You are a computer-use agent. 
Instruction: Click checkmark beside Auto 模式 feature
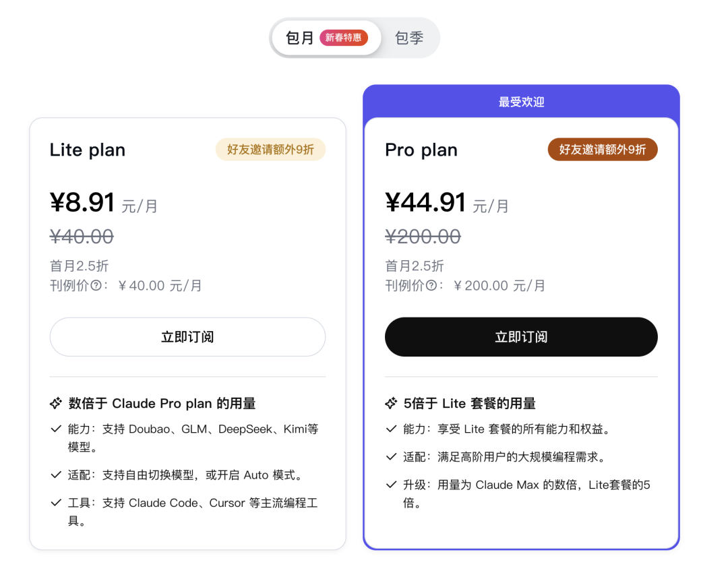pyautogui.click(x=56, y=475)
